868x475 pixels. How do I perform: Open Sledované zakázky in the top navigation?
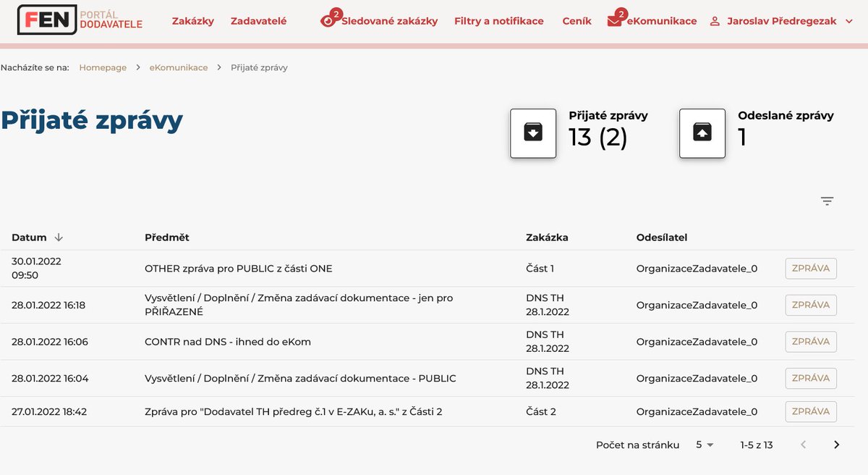[x=389, y=21]
